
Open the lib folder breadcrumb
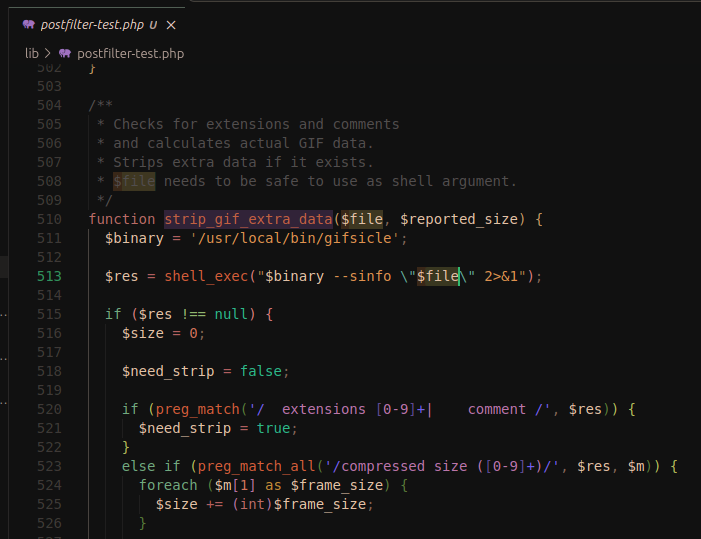click(x=32, y=53)
